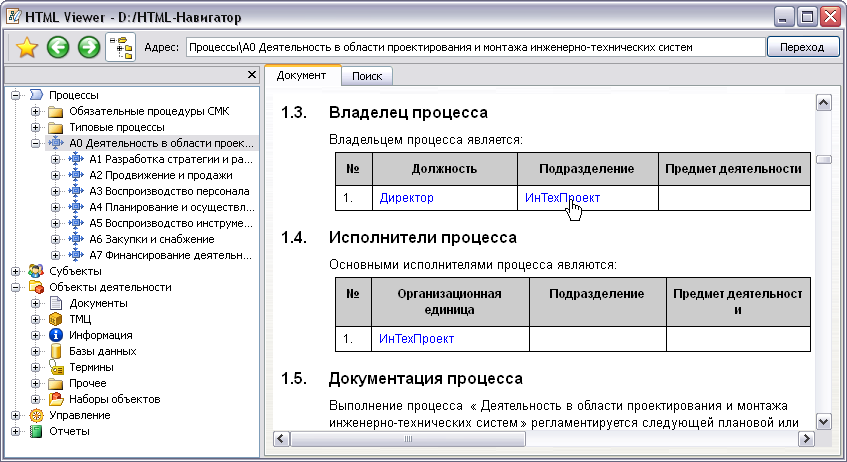847x462 pixels.
Task: Click the Отчеты green book icon
Action: 36,431
